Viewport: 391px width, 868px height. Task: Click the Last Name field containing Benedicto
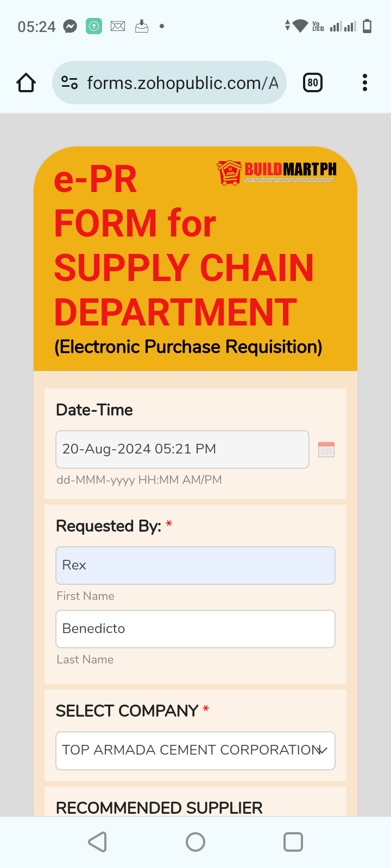coord(195,629)
